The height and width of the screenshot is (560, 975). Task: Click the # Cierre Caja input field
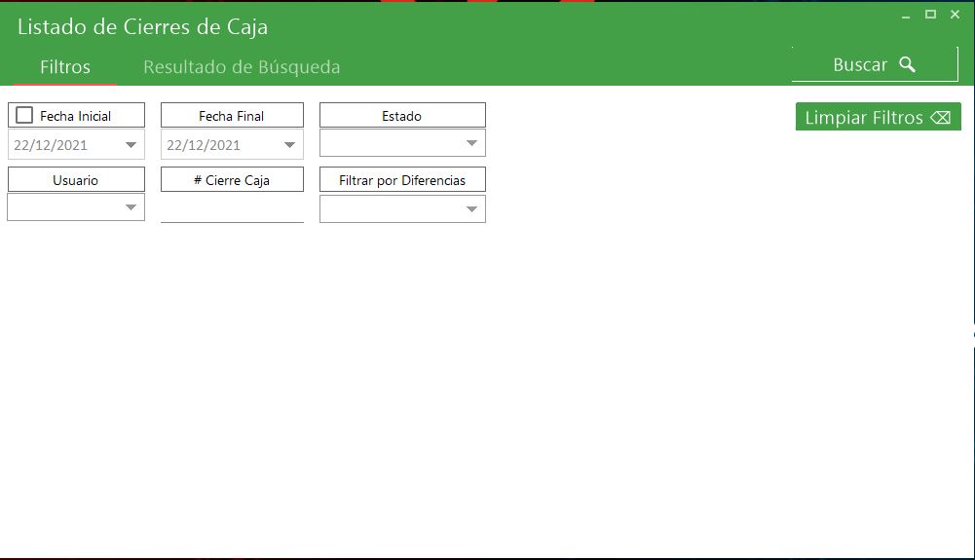tap(232, 208)
